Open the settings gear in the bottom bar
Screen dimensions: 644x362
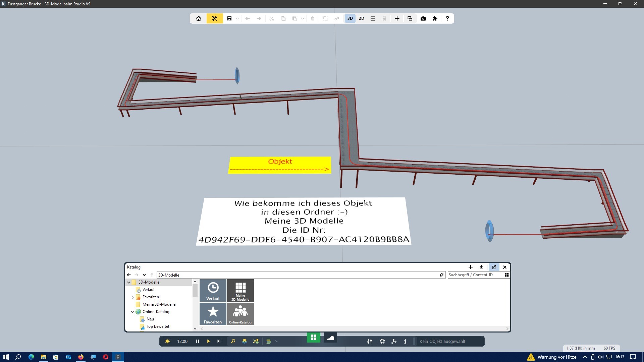382,341
